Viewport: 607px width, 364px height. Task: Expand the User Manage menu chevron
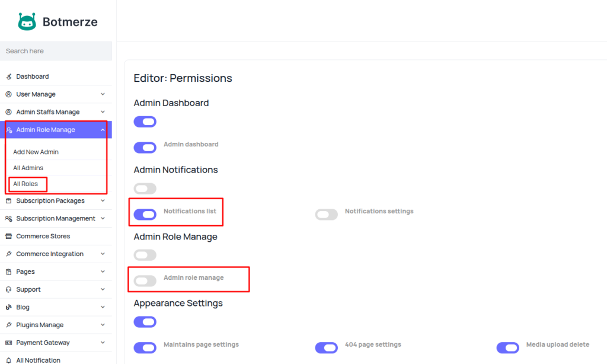103,94
